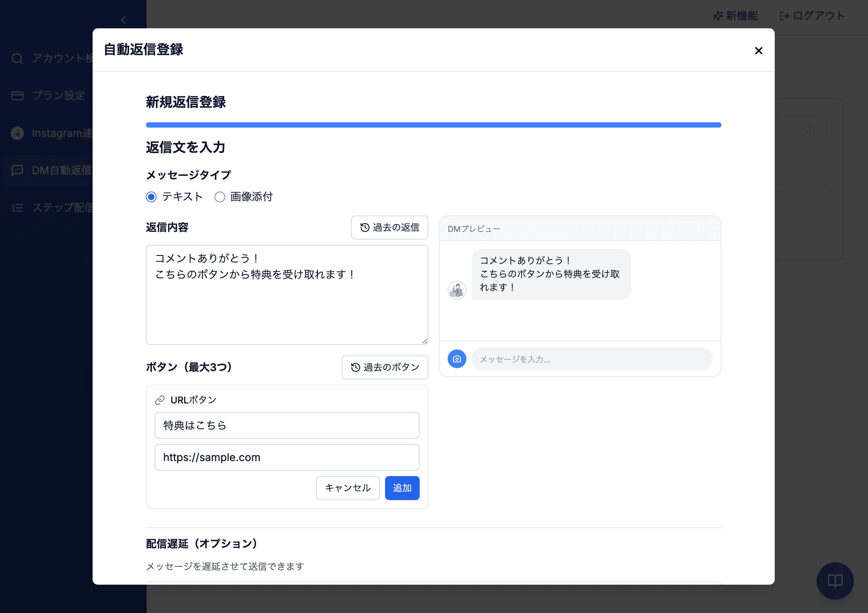Open the help book floating button
Screen dimensions: 868x613
[x=835, y=580]
